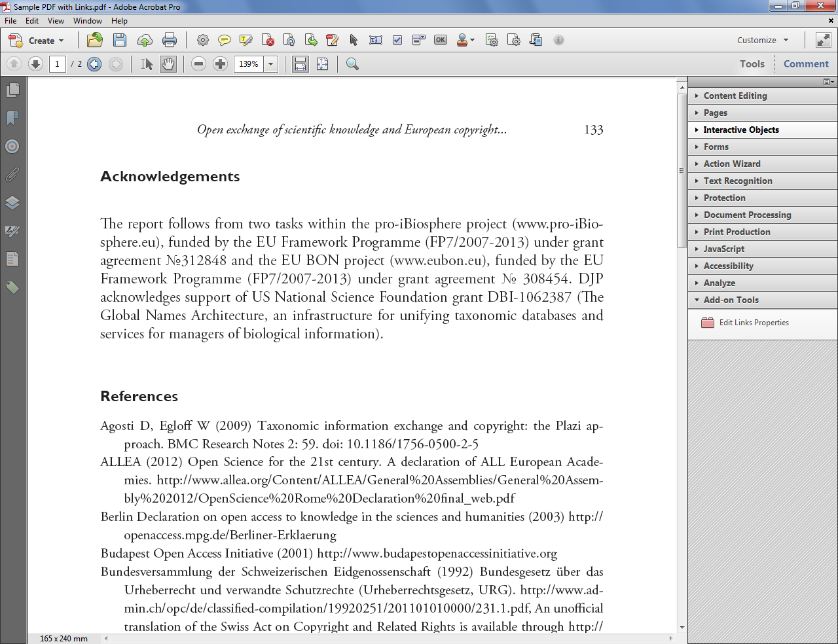Add a sticky note comment
838x644 pixels.
(x=225, y=40)
